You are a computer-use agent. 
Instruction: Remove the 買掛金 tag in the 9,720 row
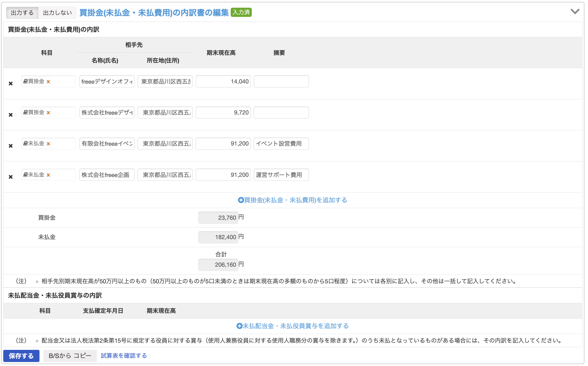click(48, 112)
